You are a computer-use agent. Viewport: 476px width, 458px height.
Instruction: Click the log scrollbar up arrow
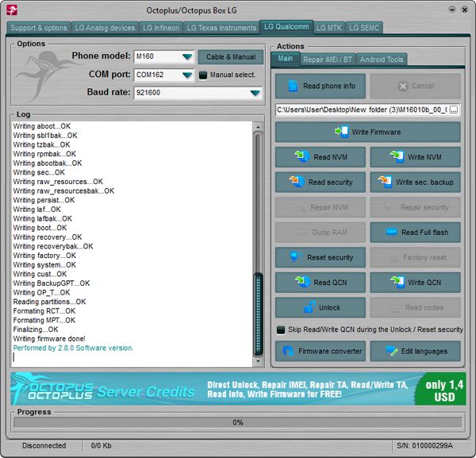point(258,127)
